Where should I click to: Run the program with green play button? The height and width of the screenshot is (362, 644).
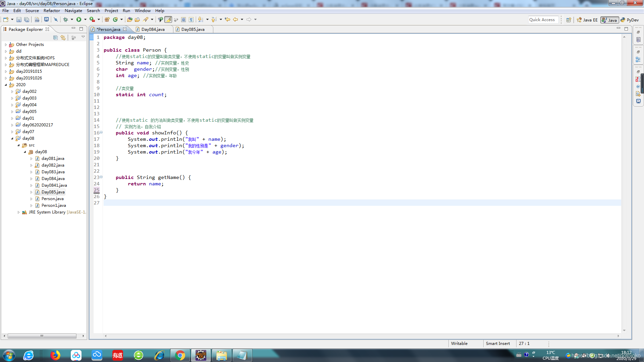[x=79, y=20]
